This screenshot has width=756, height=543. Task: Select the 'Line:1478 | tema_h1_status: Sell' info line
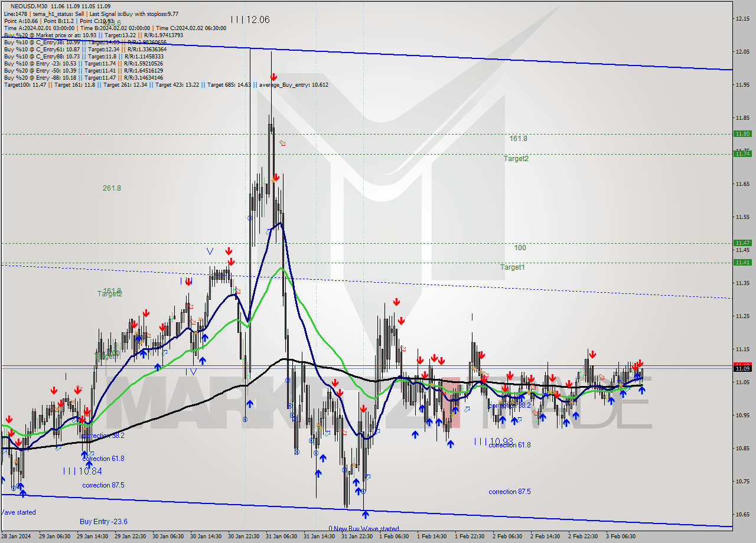point(91,14)
